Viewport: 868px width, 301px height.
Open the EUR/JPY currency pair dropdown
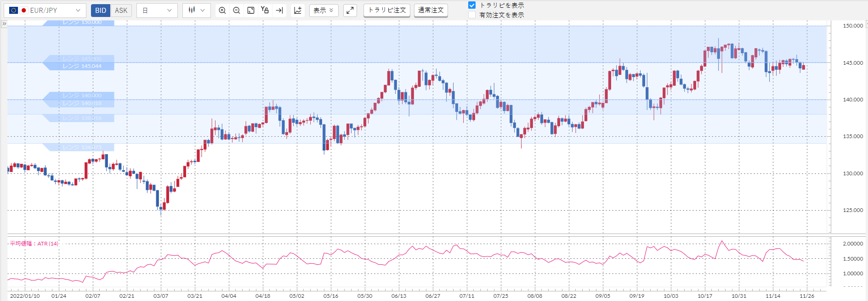[45, 10]
